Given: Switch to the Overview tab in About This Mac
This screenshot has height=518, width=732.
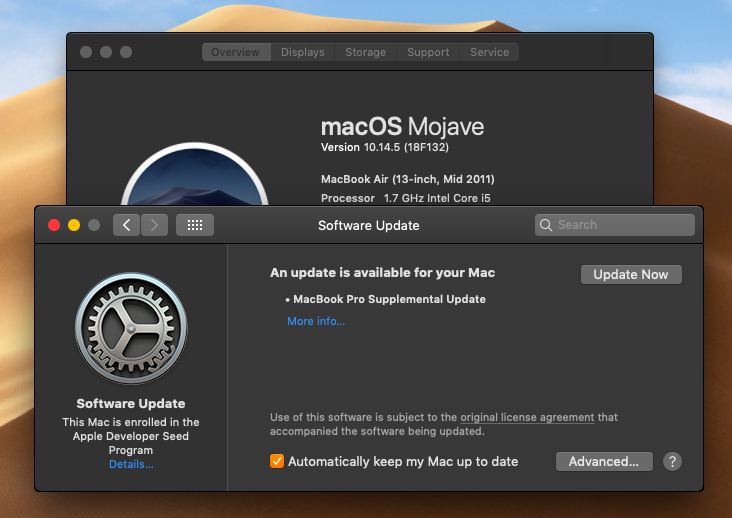Looking at the screenshot, I should click(x=236, y=52).
